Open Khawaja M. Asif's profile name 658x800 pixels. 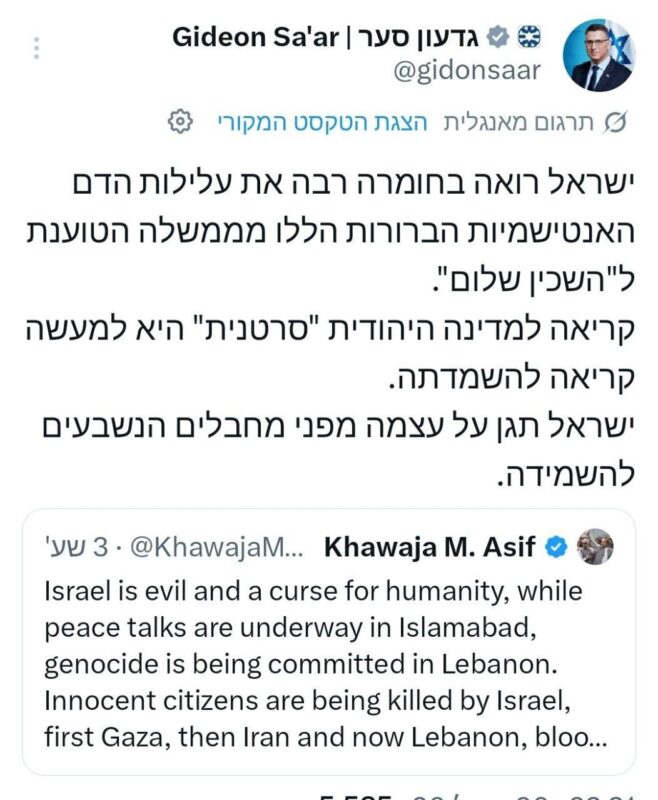coord(434,548)
